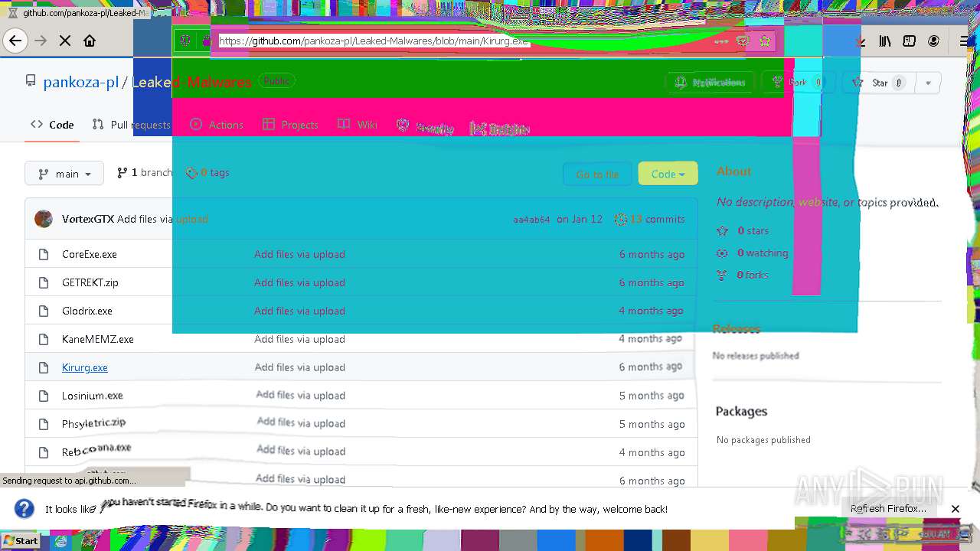This screenshot has height=551, width=980.
Task: View the 0 watching link in About
Action: tap(753, 253)
